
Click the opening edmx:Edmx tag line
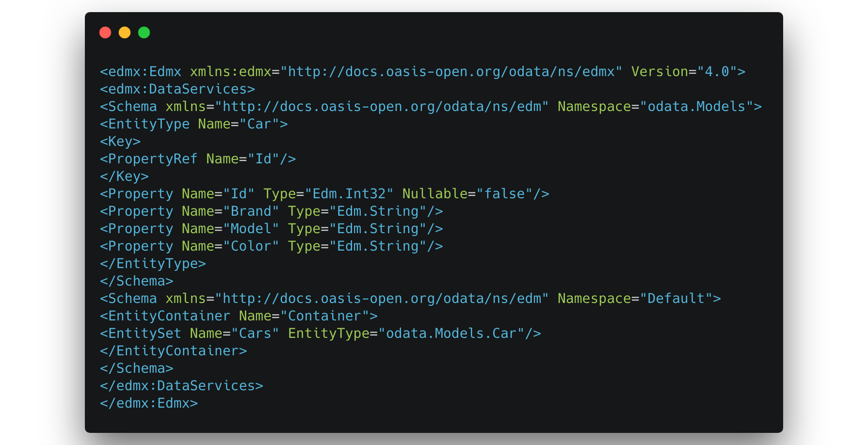[x=422, y=72]
